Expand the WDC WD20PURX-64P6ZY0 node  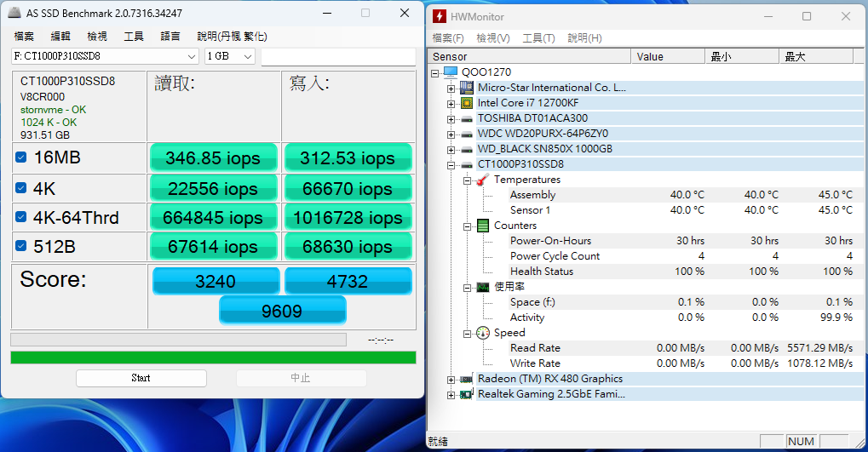point(451,134)
